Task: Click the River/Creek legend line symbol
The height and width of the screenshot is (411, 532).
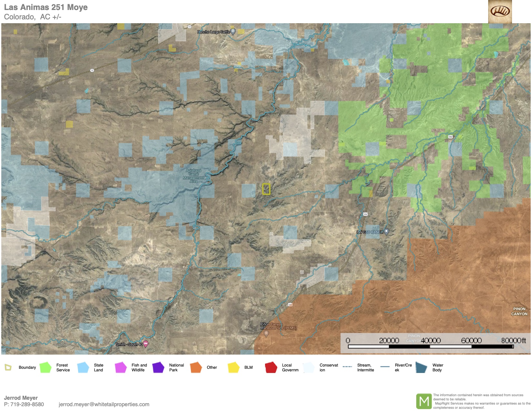Action: 385,367
